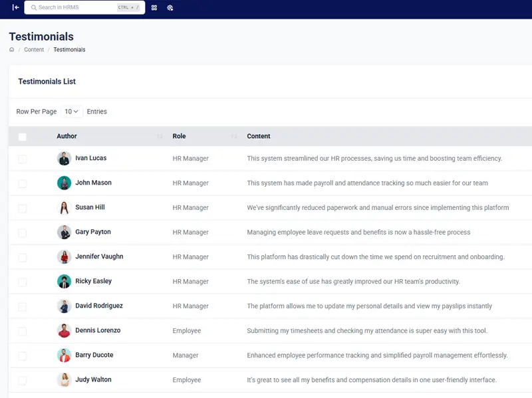Tick the checkbox next to Judy Walton
Viewport: 532px width, 398px height.
point(23,380)
